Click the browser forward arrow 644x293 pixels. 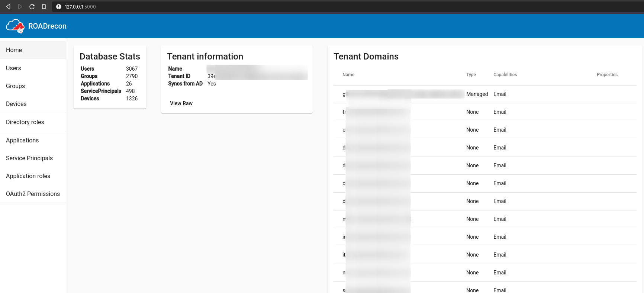pyautogui.click(x=20, y=7)
